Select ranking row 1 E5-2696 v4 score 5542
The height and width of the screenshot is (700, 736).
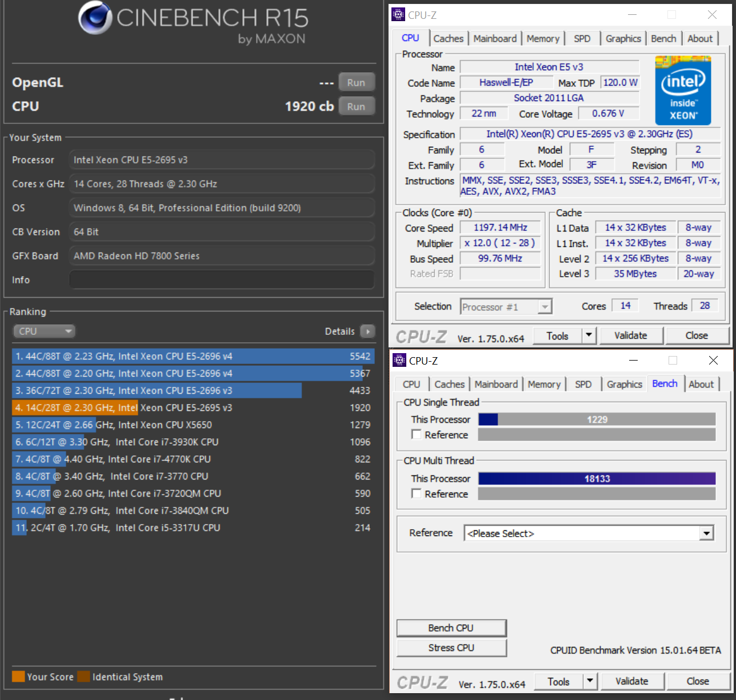point(193,356)
